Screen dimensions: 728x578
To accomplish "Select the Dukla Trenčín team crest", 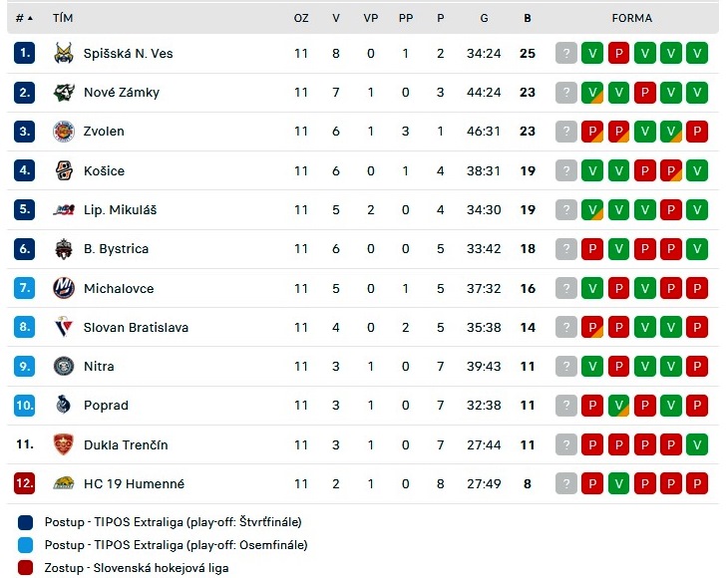I will 64,444.
